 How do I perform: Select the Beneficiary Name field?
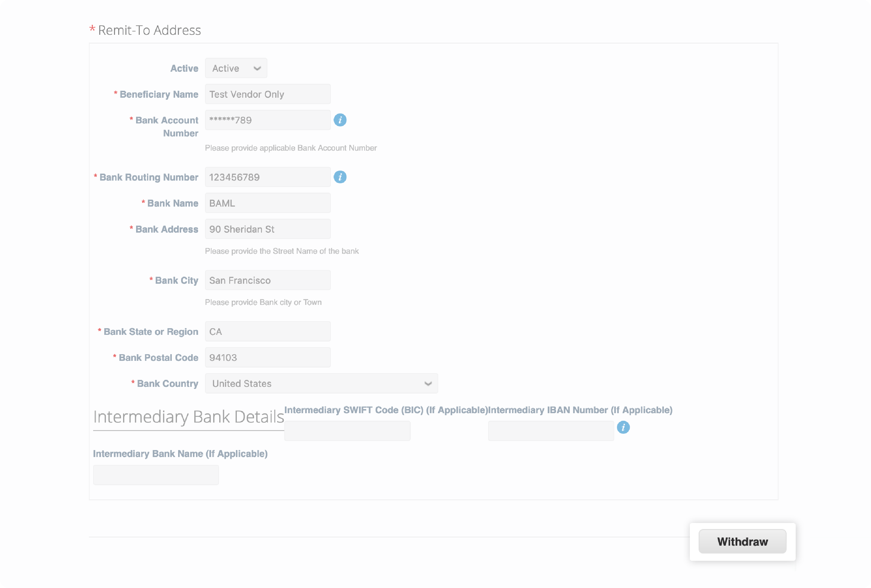click(x=267, y=94)
